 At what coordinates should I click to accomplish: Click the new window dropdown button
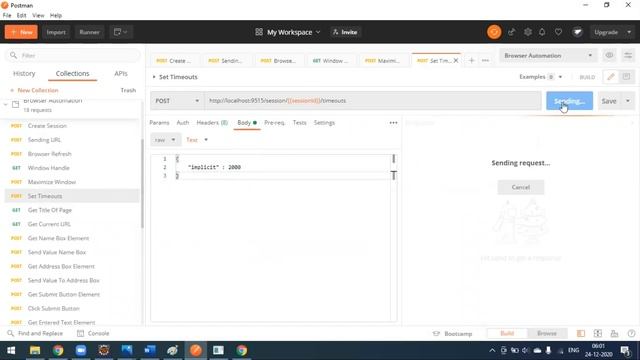tap(120, 32)
